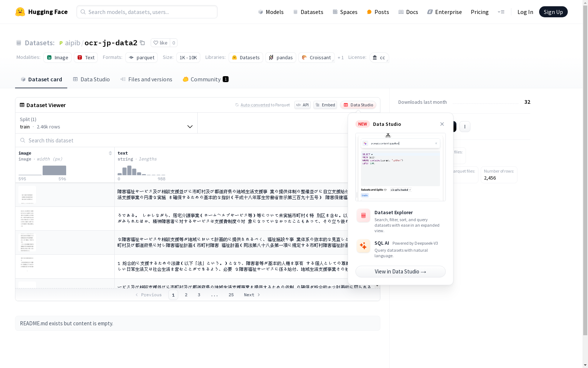Click the Previous page button
The image size is (588, 368).
[148, 295]
